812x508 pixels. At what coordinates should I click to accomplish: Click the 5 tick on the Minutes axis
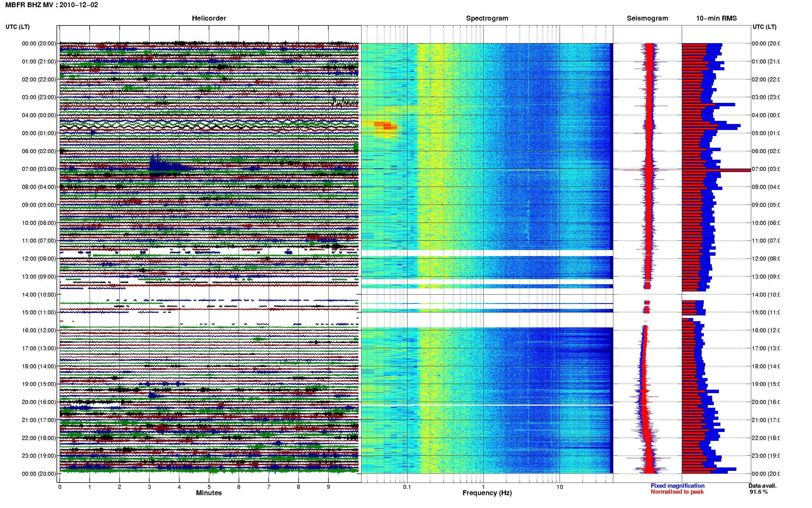pos(209,487)
